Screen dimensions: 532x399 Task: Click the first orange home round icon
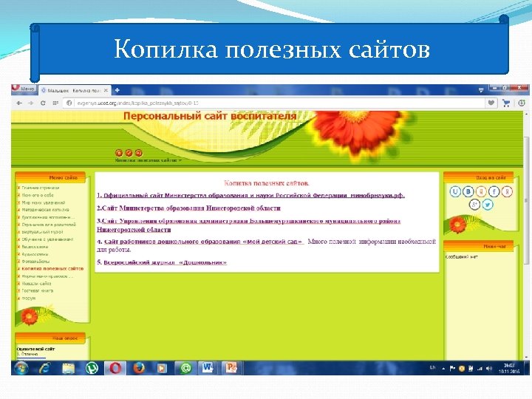pyautogui.click(x=119, y=153)
